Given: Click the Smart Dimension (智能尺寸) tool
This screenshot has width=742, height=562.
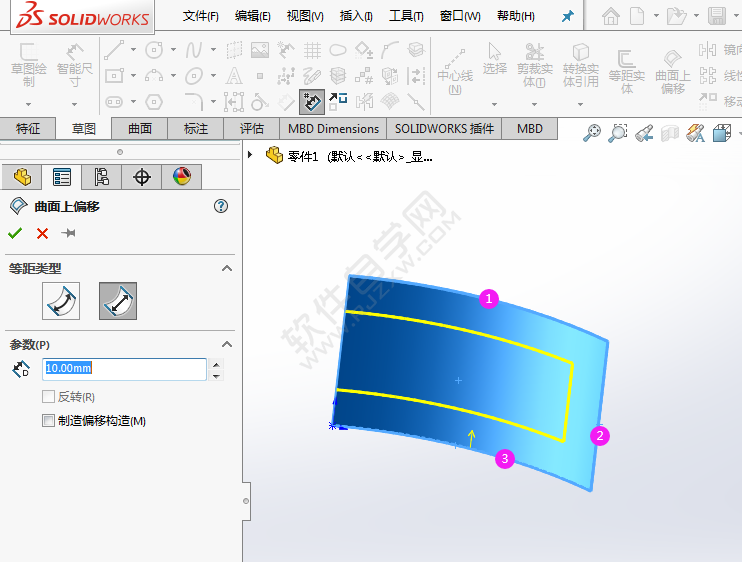Looking at the screenshot, I should [74, 66].
